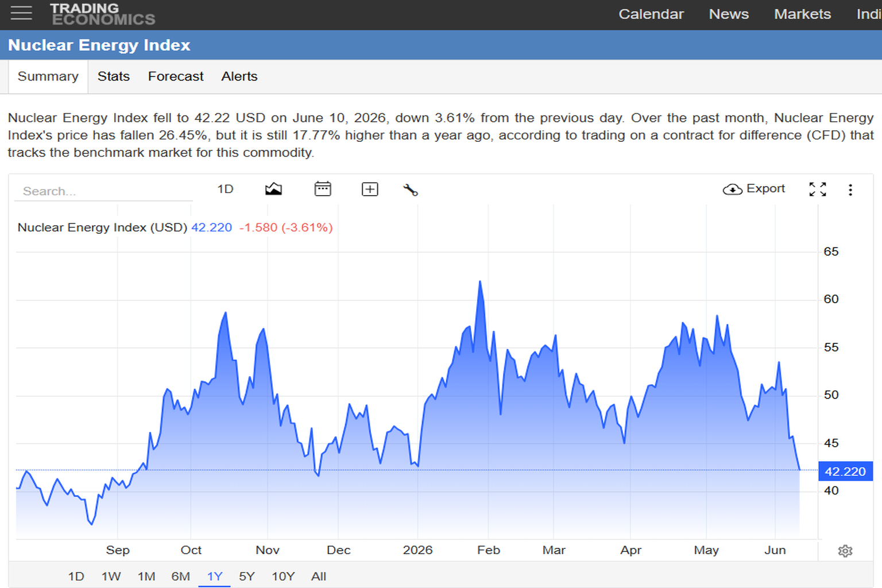Click the Nuclear Energy Index page heading
Viewport: 882px width, 588px height.
coord(99,45)
